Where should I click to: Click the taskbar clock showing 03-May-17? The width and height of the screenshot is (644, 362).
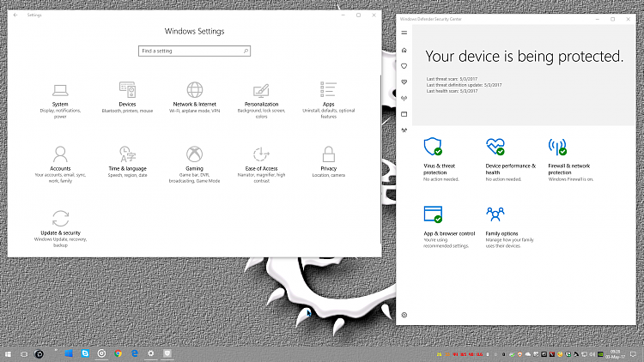point(615,354)
